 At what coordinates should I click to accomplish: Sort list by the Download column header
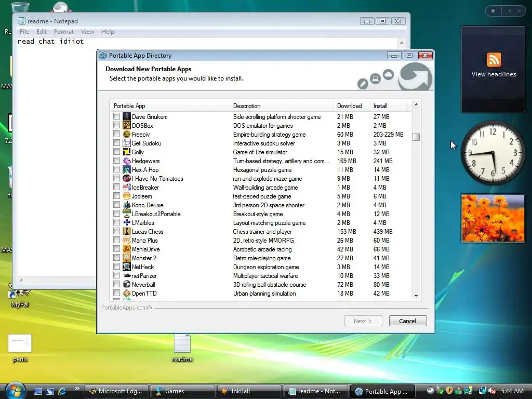pyautogui.click(x=352, y=106)
